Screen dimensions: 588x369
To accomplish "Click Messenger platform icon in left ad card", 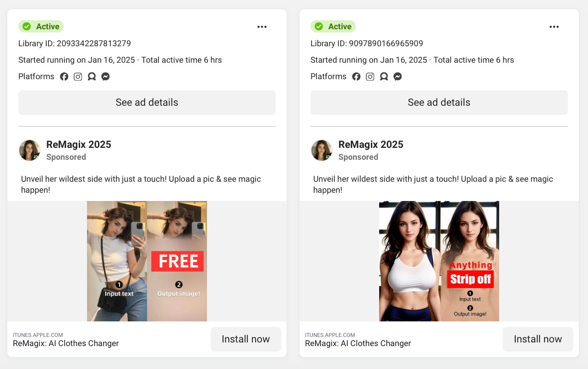I will [105, 77].
